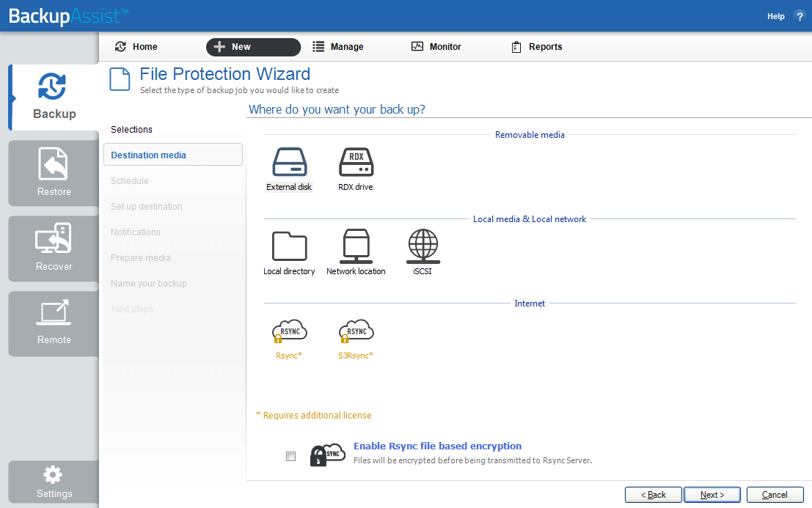The image size is (812, 508).
Task: Open the Recover section in sidebar
Action: tap(54, 249)
